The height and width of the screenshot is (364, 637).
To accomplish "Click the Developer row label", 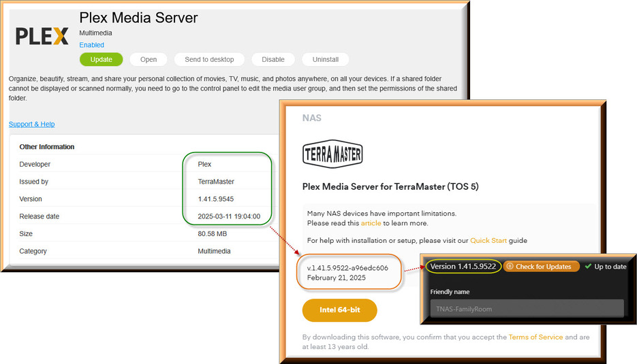I will tap(35, 165).
